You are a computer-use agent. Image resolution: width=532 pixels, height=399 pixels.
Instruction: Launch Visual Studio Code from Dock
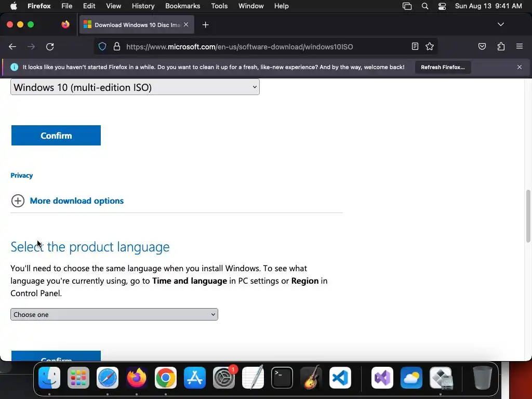(x=340, y=377)
